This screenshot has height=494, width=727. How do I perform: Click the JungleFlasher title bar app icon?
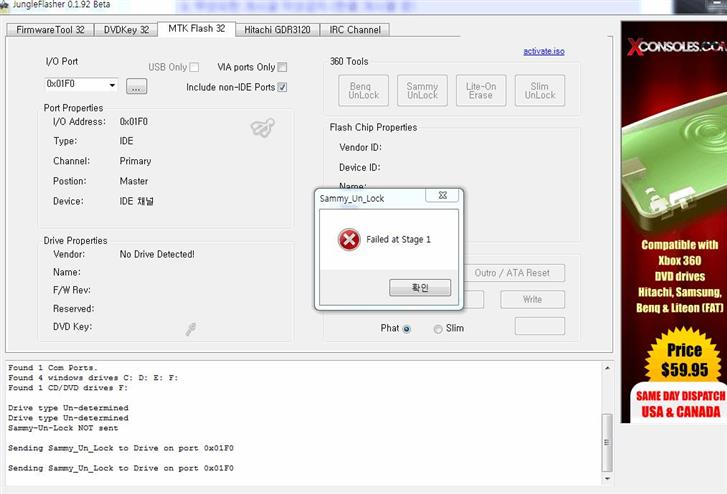(4, 5)
